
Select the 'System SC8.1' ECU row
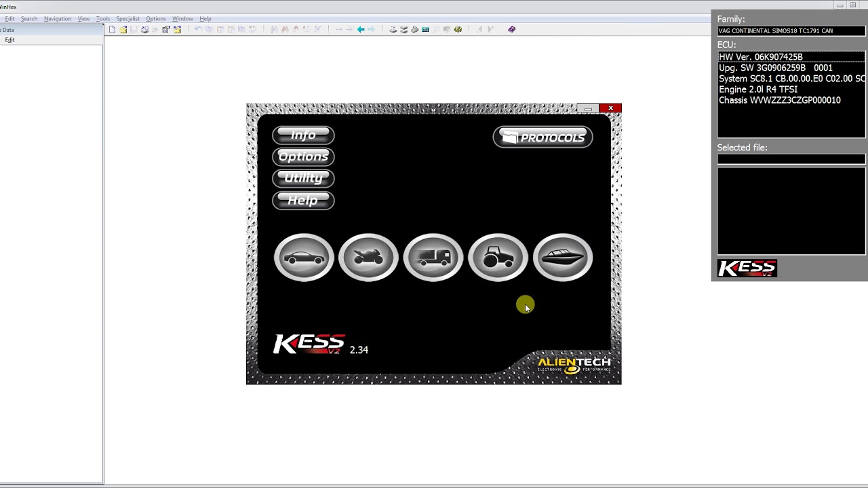(791, 79)
